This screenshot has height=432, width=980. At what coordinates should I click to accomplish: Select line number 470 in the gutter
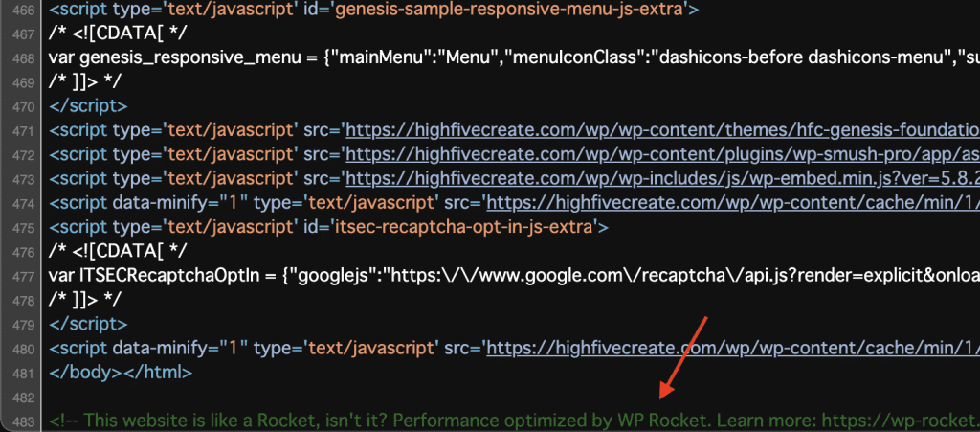(23, 107)
